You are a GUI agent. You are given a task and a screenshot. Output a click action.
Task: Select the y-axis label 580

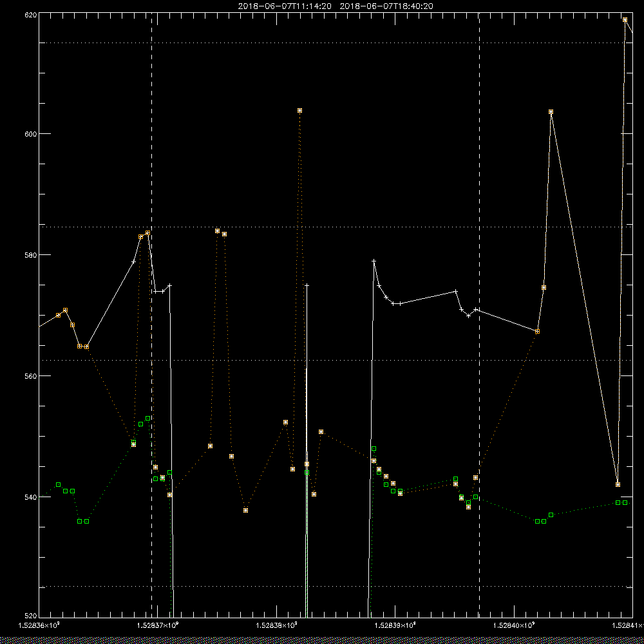(x=32, y=254)
